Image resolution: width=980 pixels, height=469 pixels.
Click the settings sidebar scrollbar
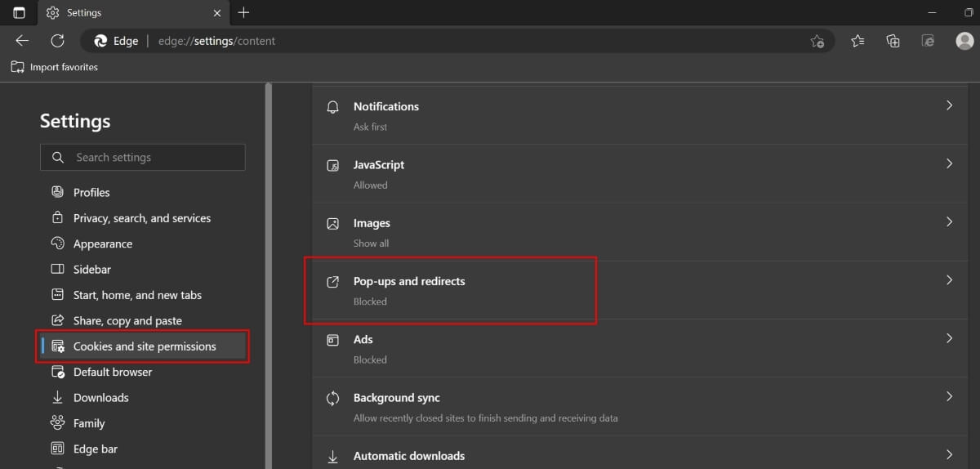269,275
